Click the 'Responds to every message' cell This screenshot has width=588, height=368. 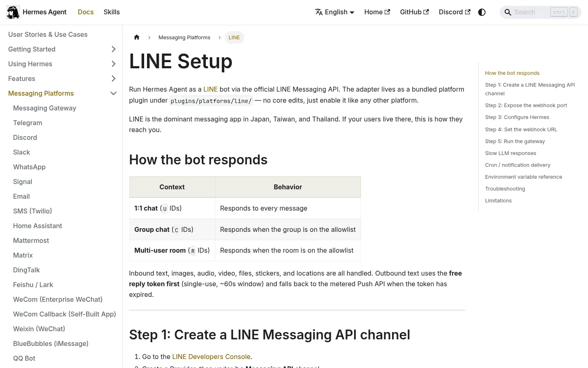tap(288, 208)
